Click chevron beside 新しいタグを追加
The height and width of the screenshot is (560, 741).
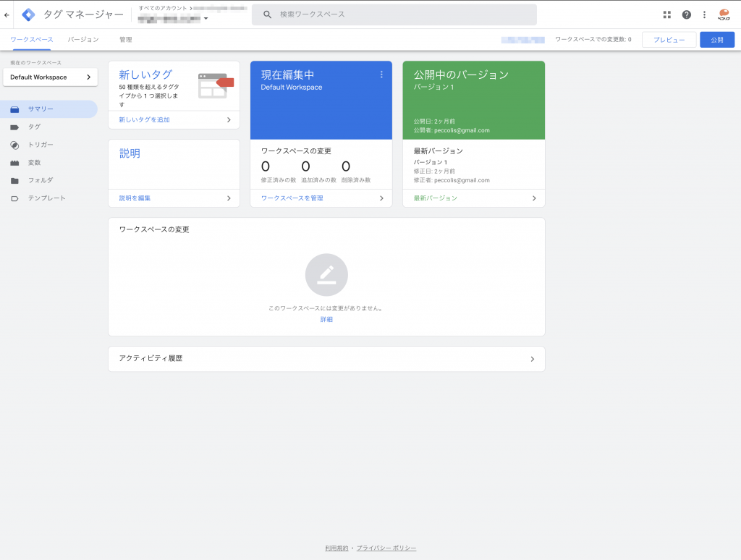coord(229,120)
